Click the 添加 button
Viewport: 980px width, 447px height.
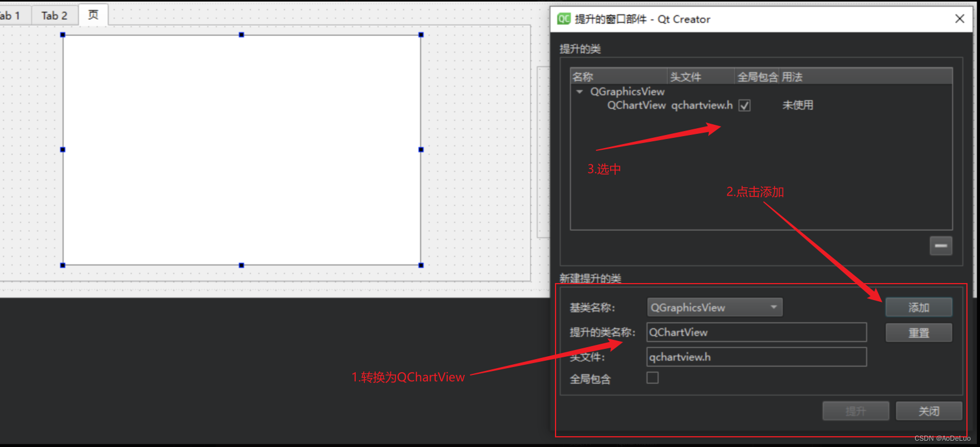[919, 307]
